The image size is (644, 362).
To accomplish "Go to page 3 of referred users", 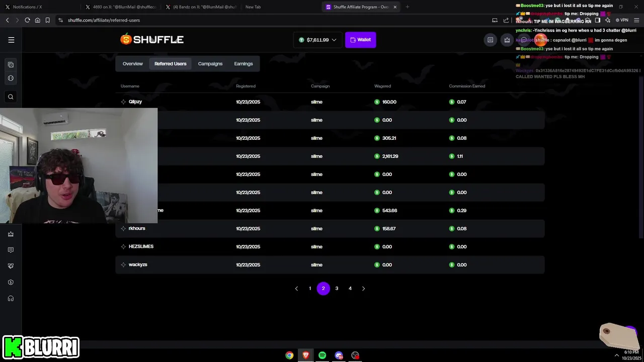I will point(337,289).
